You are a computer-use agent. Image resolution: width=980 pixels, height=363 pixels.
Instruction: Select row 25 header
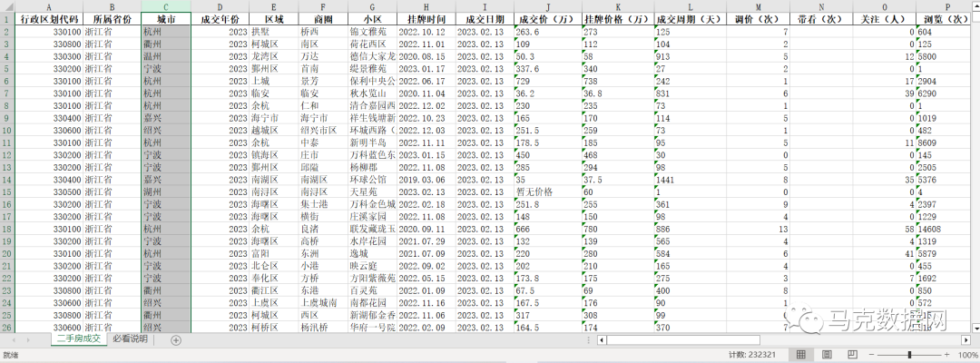[x=7, y=316]
